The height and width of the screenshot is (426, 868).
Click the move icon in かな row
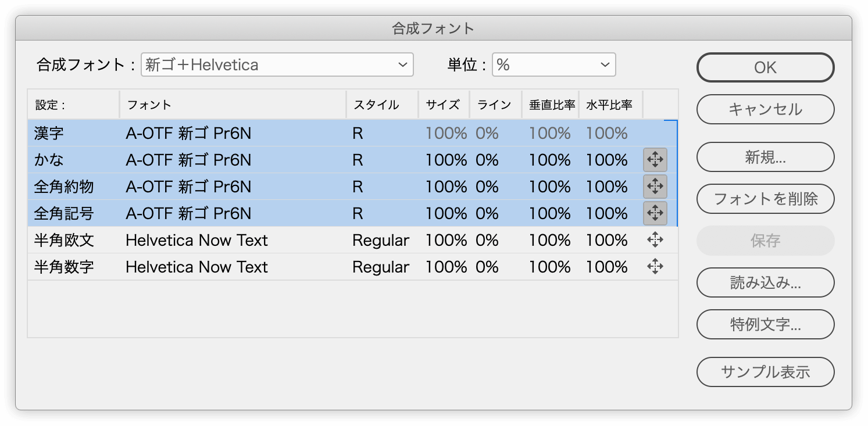point(655,160)
